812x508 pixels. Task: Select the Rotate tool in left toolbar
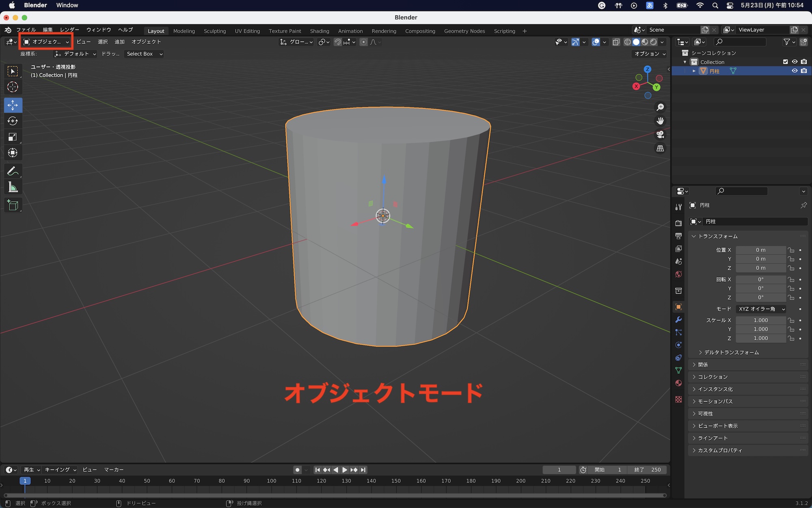pyautogui.click(x=13, y=121)
